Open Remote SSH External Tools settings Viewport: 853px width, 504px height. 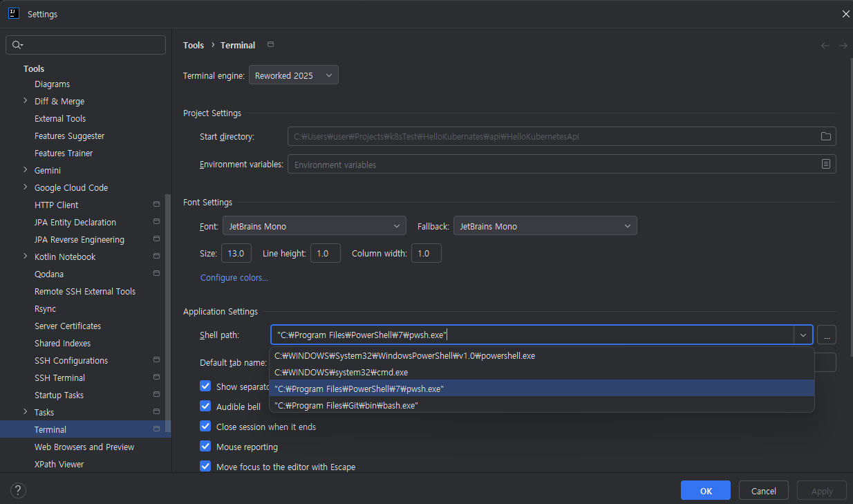coord(85,291)
